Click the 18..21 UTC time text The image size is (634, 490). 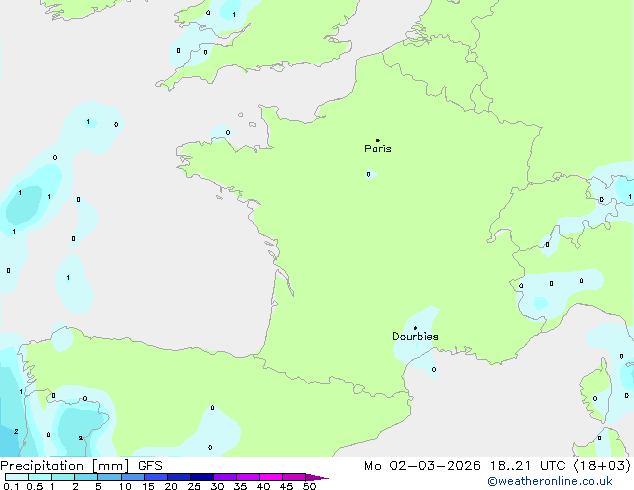click(x=527, y=466)
